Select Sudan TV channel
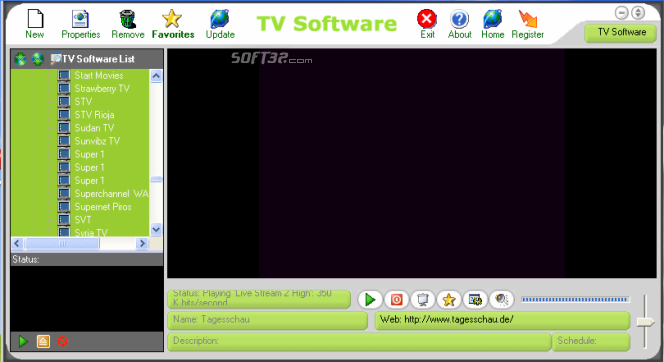The width and height of the screenshot is (664, 362). [94, 128]
